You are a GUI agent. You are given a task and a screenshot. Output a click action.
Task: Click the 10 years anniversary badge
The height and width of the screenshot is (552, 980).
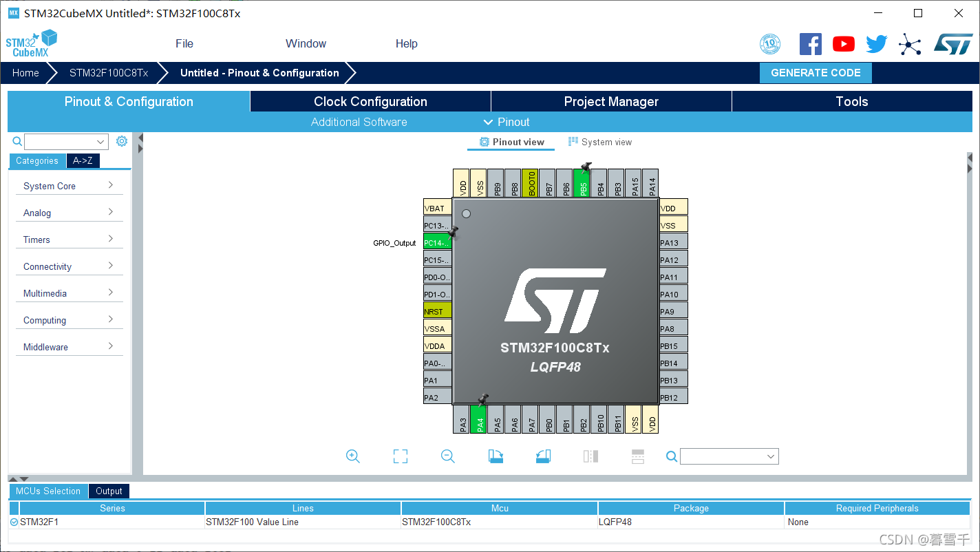pyautogui.click(x=770, y=44)
